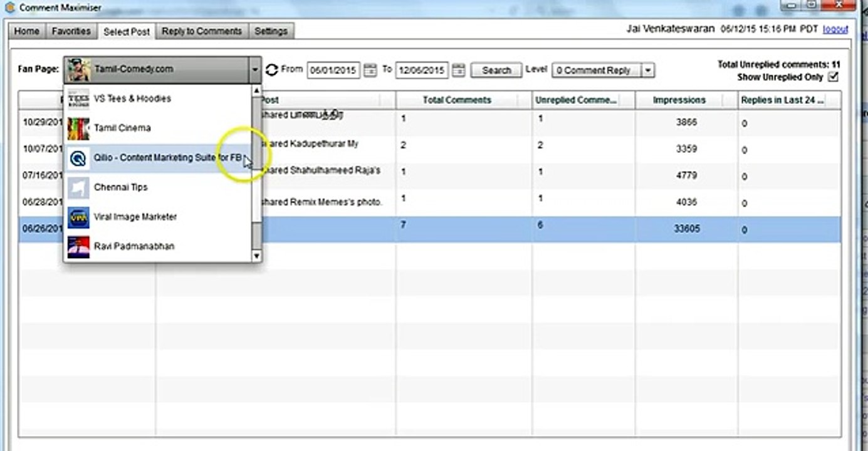
Task: Sort by Unreplied Comments column header
Action: click(583, 100)
